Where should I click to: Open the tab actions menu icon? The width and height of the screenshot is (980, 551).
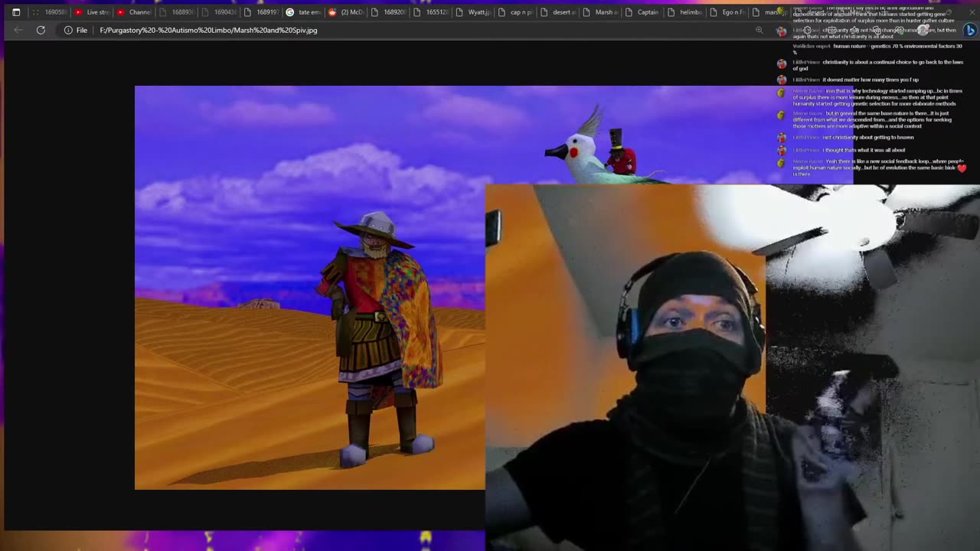coord(16,12)
